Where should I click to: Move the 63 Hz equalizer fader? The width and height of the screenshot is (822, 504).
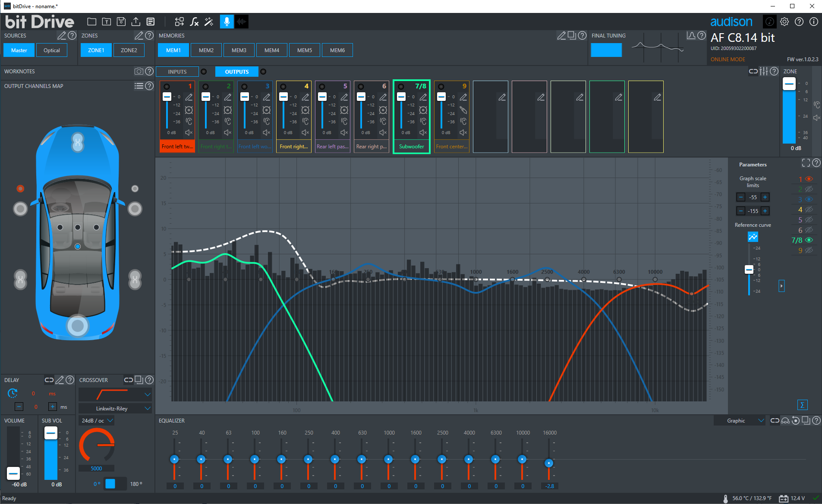pos(228,459)
